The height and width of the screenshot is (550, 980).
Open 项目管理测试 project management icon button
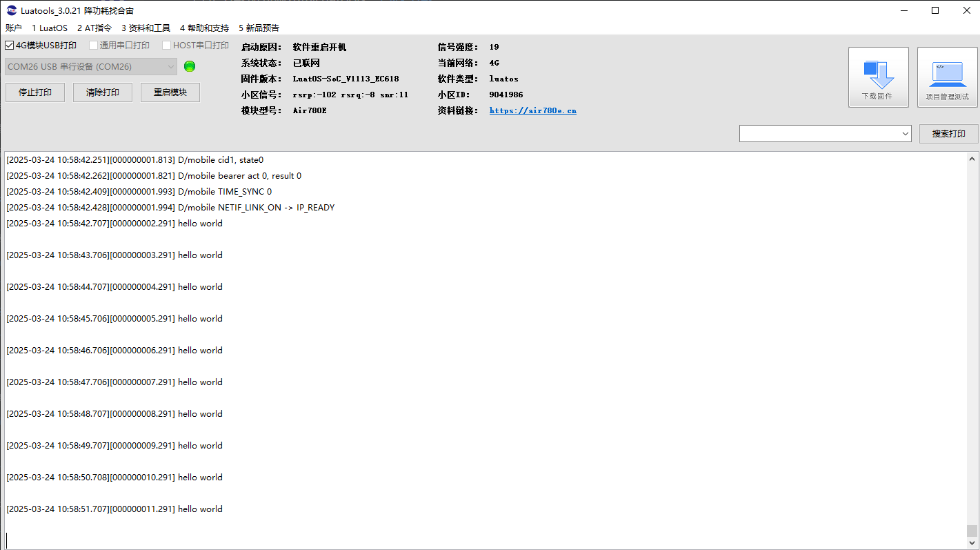pyautogui.click(x=947, y=77)
